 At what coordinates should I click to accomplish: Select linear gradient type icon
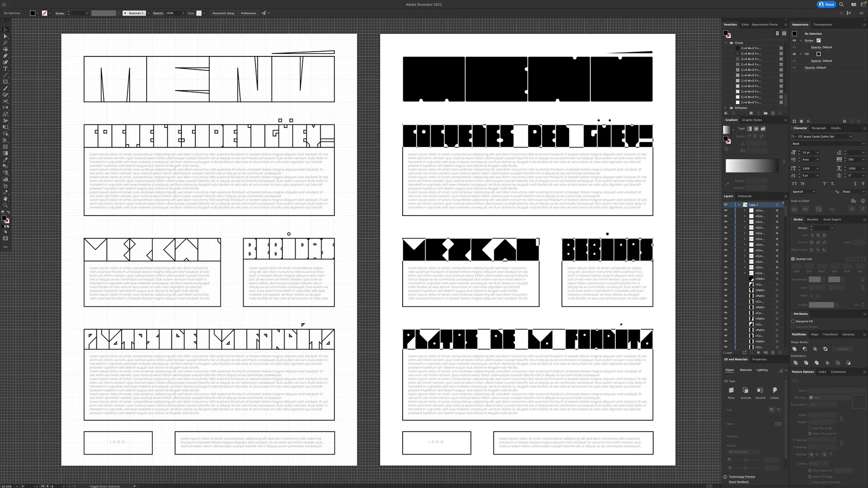[x=749, y=129]
